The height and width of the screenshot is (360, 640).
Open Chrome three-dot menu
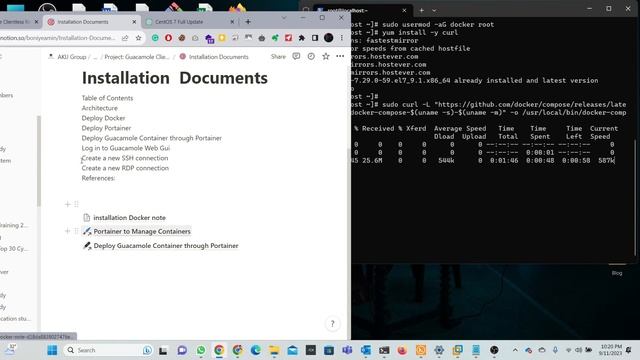click(342, 38)
